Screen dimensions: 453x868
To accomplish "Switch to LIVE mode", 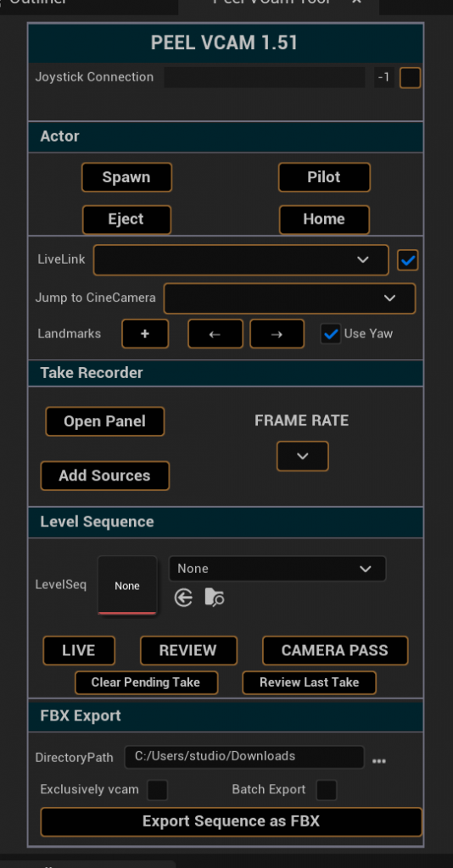I will [x=79, y=650].
